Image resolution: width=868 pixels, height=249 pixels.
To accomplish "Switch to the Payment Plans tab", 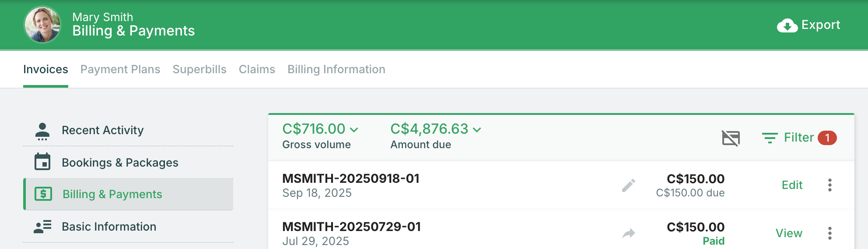I will pos(120,69).
